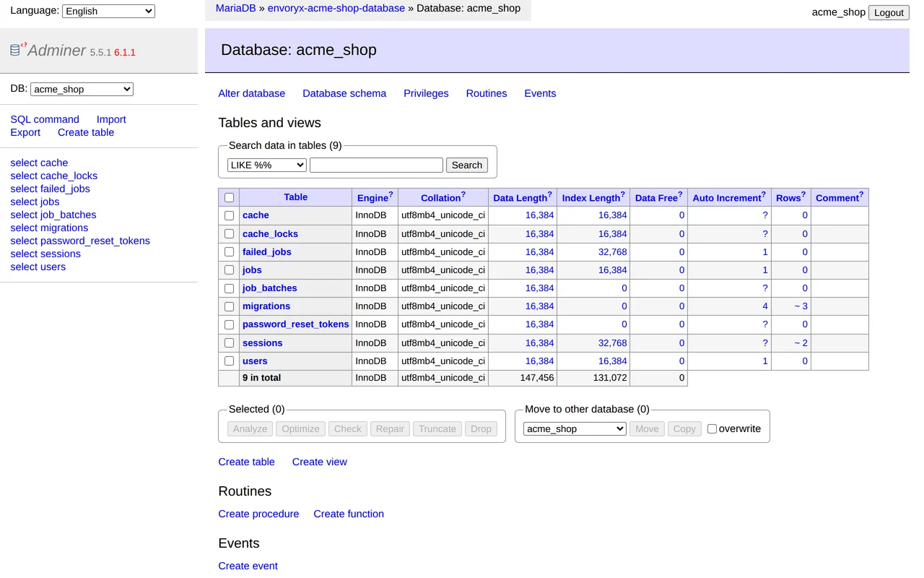Enable the overwrite checkbox
The width and height of the screenshot is (924, 578).
tap(712, 429)
